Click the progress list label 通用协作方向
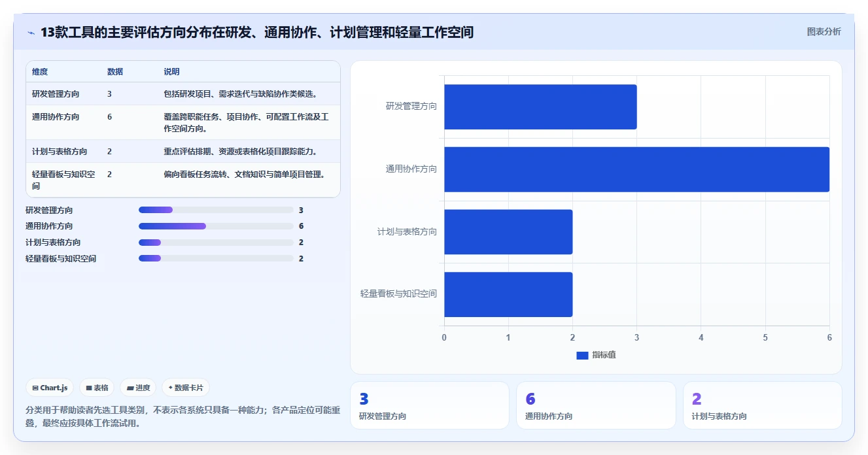The width and height of the screenshot is (868, 455). click(49, 226)
